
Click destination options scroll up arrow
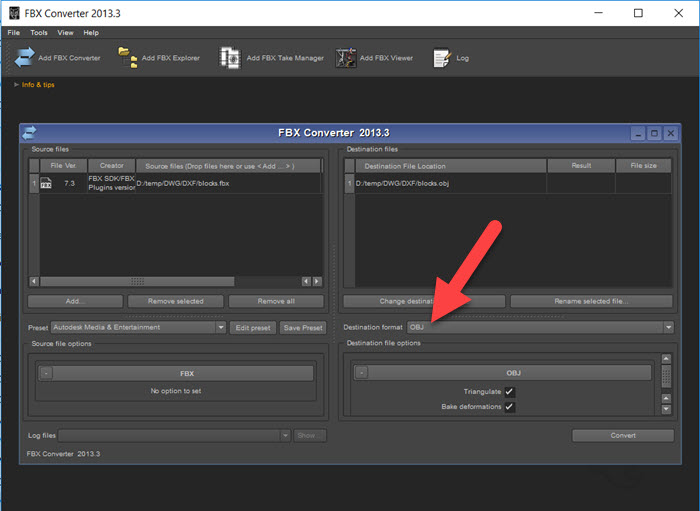pos(666,359)
